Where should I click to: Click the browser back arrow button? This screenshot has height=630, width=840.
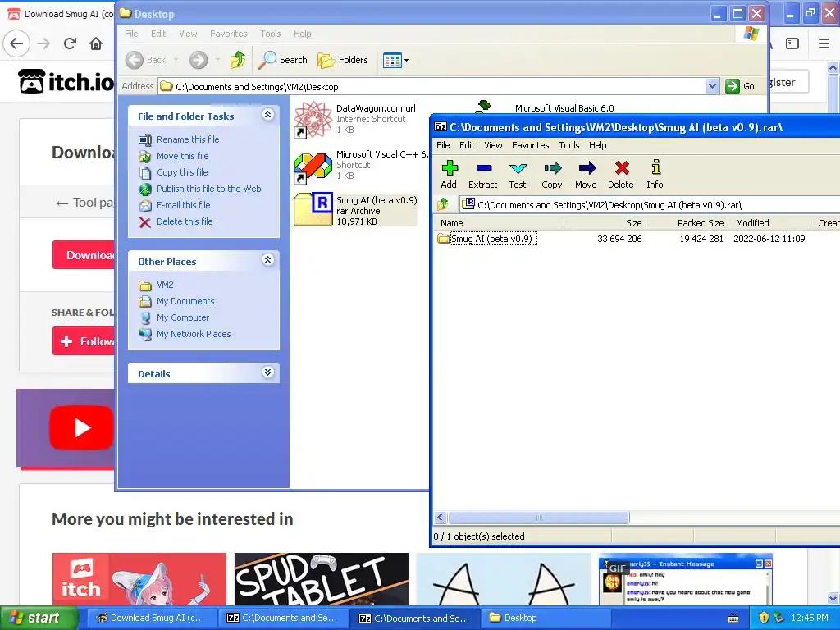[x=16, y=43]
